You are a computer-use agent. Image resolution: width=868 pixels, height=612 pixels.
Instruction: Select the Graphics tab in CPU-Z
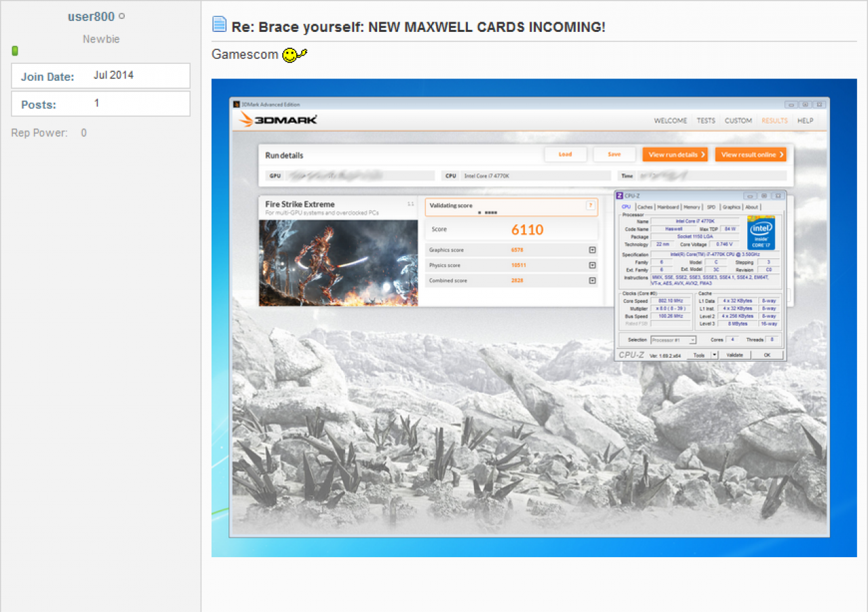(732, 207)
